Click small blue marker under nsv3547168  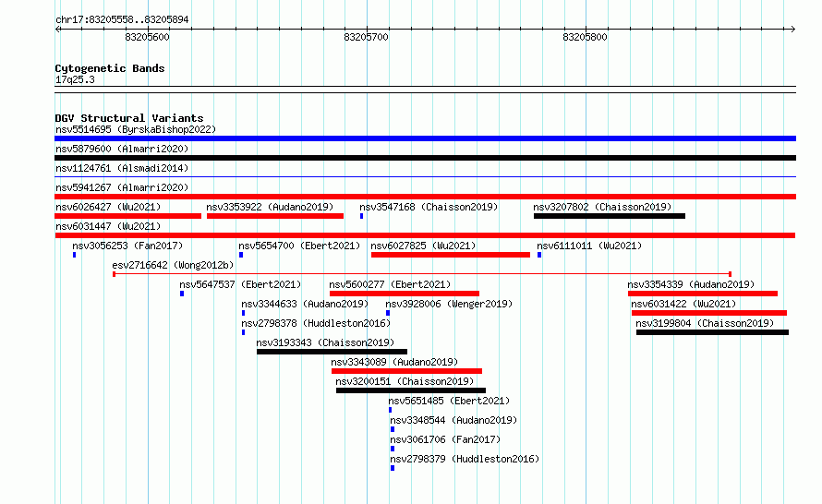click(x=362, y=216)
